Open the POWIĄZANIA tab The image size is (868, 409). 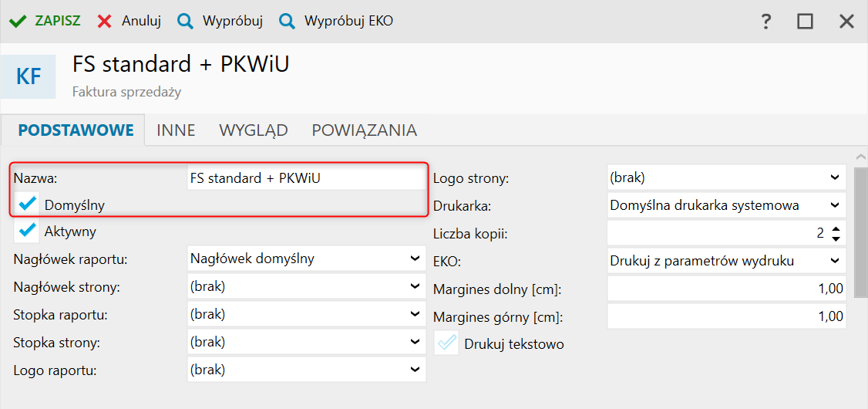point(364,130)
